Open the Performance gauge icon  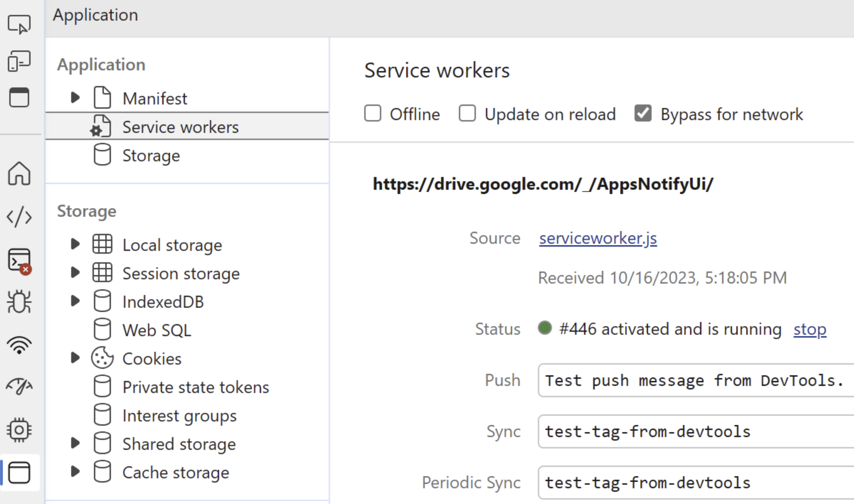click(x=19, y=386)
